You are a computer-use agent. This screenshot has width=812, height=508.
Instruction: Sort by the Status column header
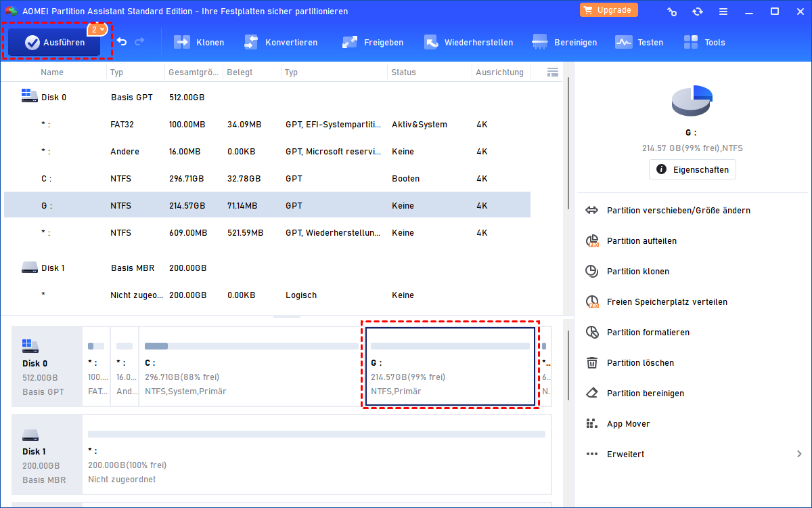[x=403, y=72]
